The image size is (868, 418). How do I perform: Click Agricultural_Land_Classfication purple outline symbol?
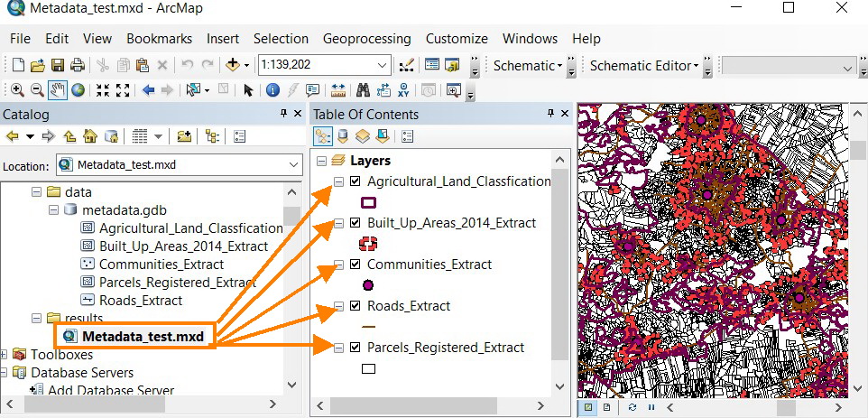[x=368, y=202]
